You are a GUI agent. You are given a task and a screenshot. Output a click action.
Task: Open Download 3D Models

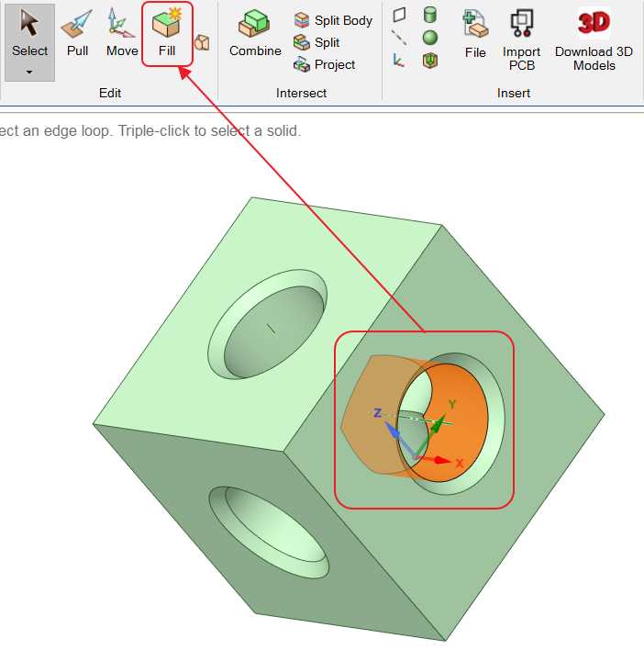click(x=594, y=40)
